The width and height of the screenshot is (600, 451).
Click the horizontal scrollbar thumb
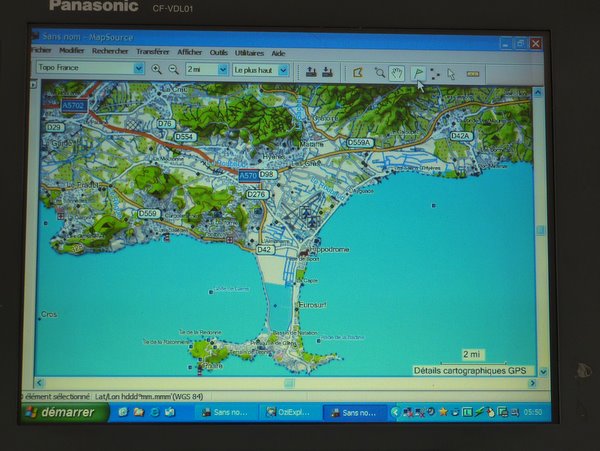289,383
